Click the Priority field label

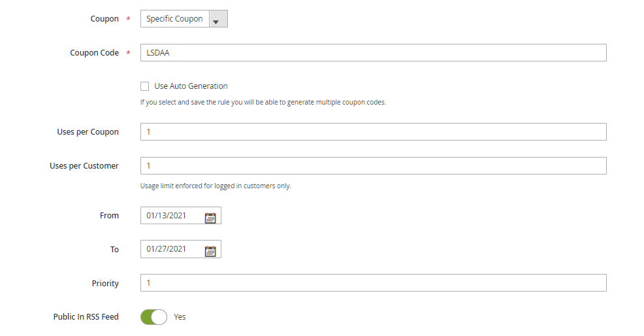tap(105, 284)
